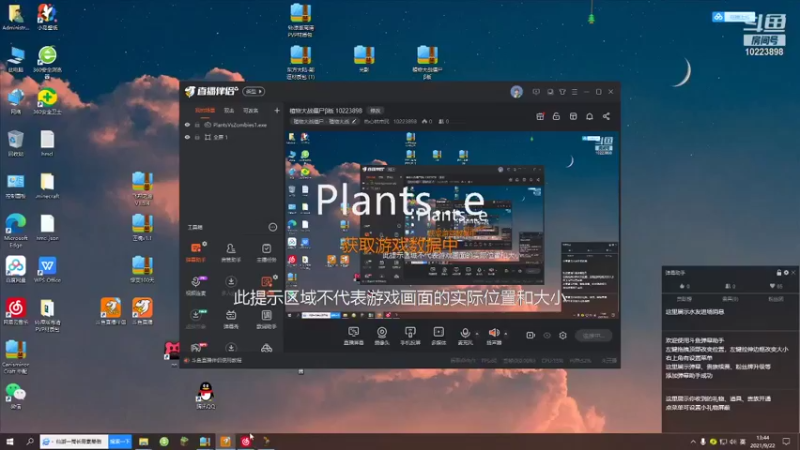
Task: Select the fullscreen 1 source row
Action: click(x=232, y=137)
